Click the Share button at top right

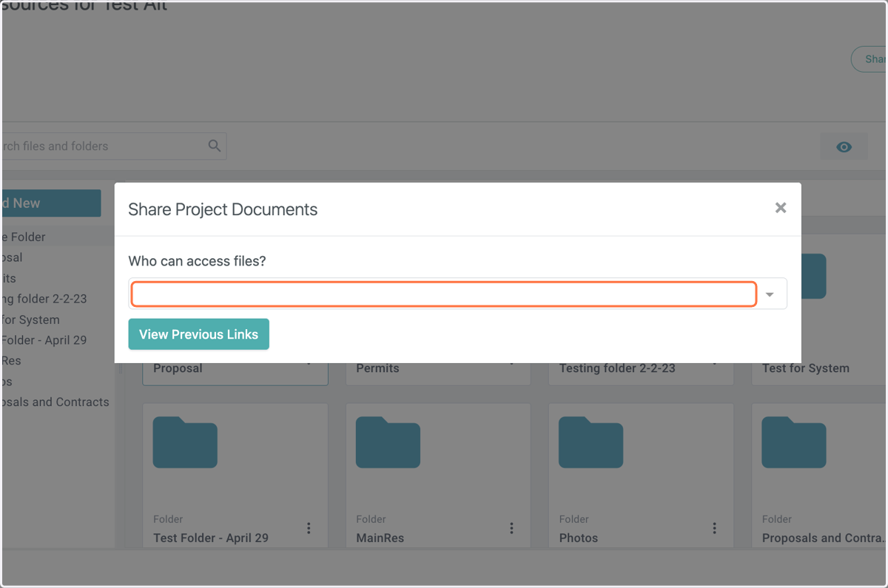click(870, 59)
